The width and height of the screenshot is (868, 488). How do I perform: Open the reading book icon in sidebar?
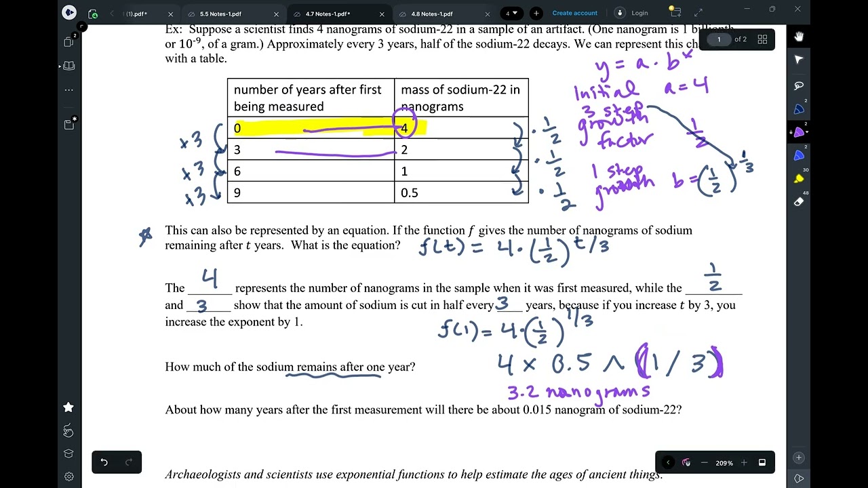[68, 66]
